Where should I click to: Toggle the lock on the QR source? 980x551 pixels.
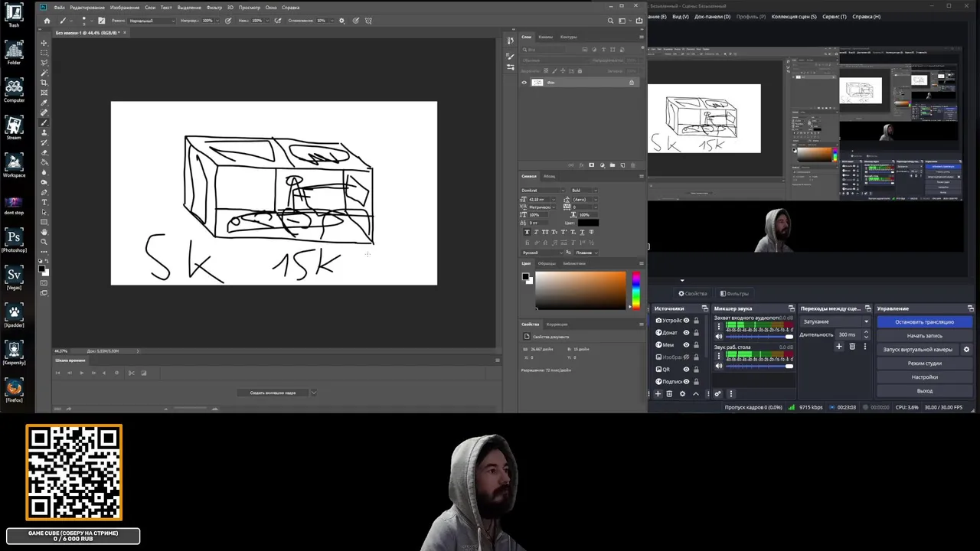696,370
